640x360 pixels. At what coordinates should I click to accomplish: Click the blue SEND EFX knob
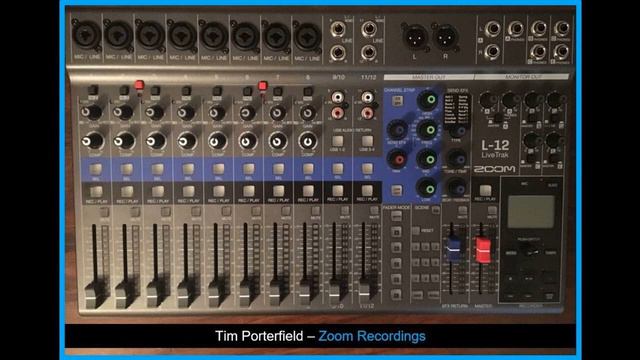397,130
